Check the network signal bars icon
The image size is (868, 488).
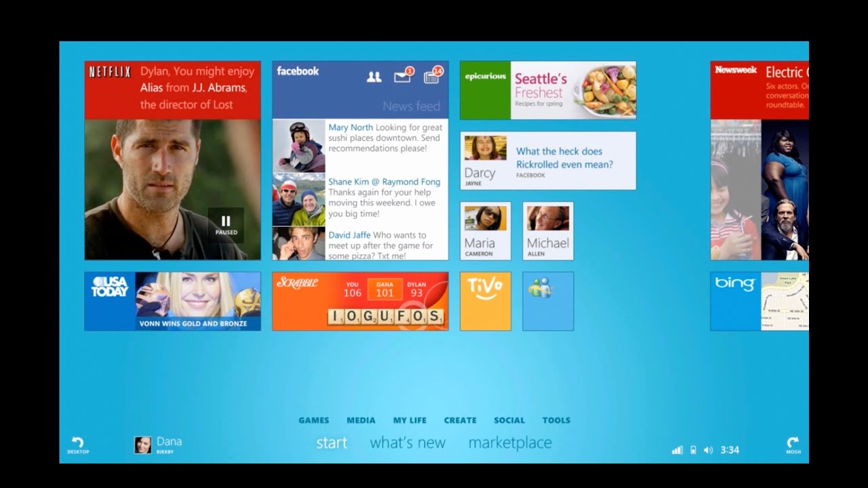[677, 450]
